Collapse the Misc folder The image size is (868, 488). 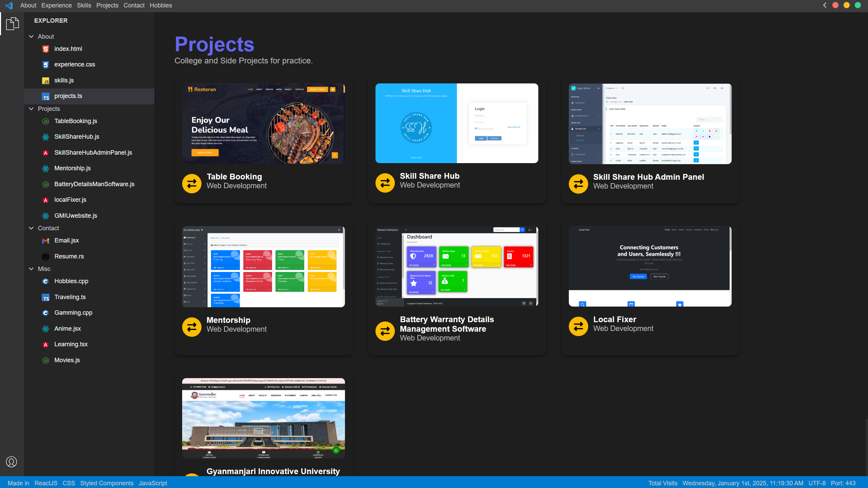[31, 269]
